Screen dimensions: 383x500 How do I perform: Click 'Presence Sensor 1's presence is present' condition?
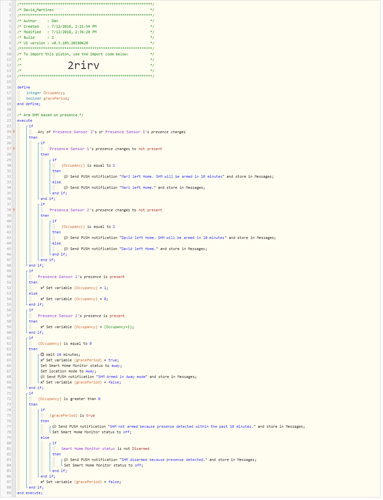pos(81,277)
